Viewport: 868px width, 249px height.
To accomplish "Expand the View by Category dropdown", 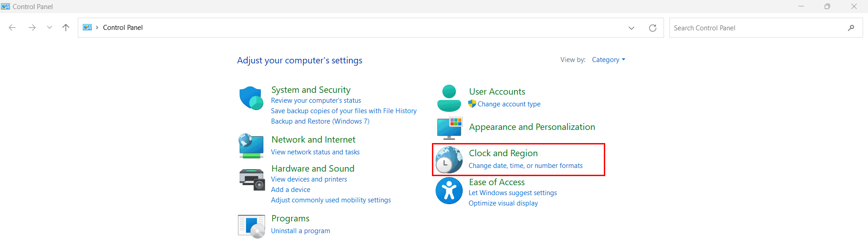I will pyautogui.click(x=608, y=60).
